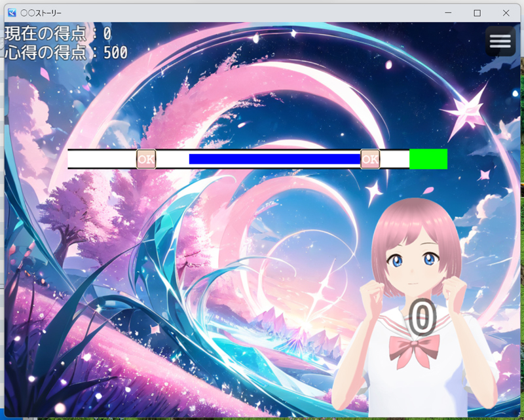Click the app icon in the title bar
The height and width of the screenshot is (420, 524).
(12, 12)
